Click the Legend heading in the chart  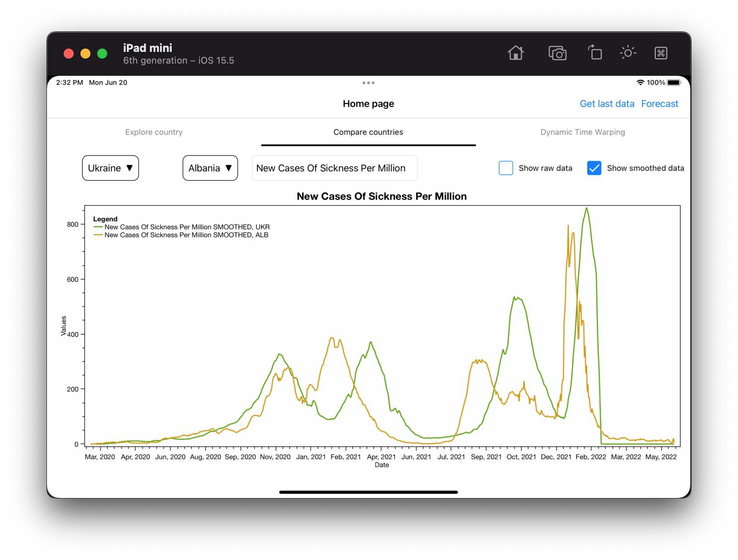(105, 219)
